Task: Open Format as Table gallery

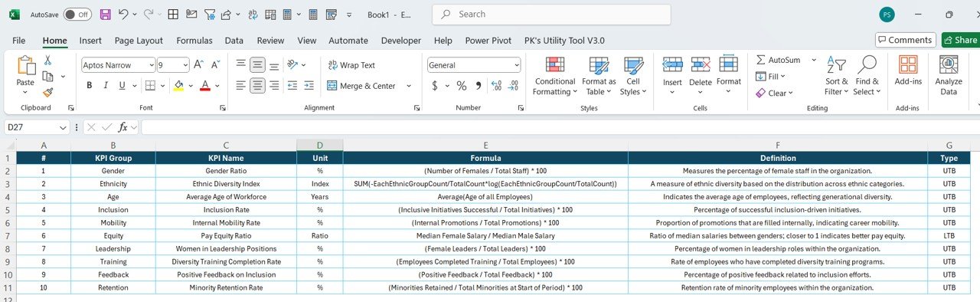Action: pos(599,76)
